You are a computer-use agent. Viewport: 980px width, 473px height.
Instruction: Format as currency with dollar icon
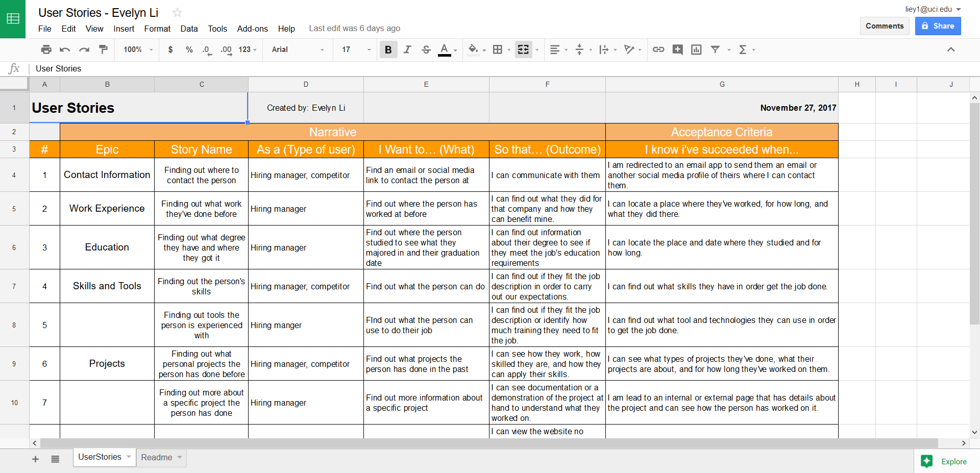(x=170, y=49)
